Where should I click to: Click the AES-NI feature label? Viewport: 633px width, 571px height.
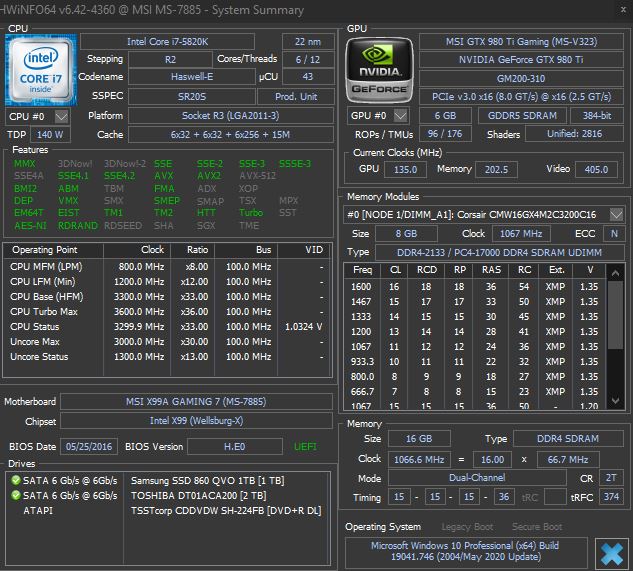(x=30, y=225)
